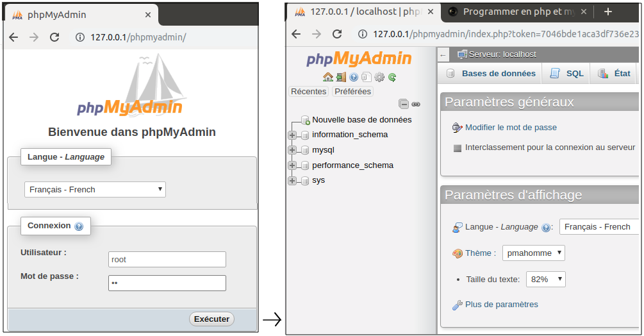The width and height of the screenshot is (644, 336).
Task: Open the Français - French dropdown in Paramètres d'affichage
Action: pyautogui.click(x=599, y=227)
